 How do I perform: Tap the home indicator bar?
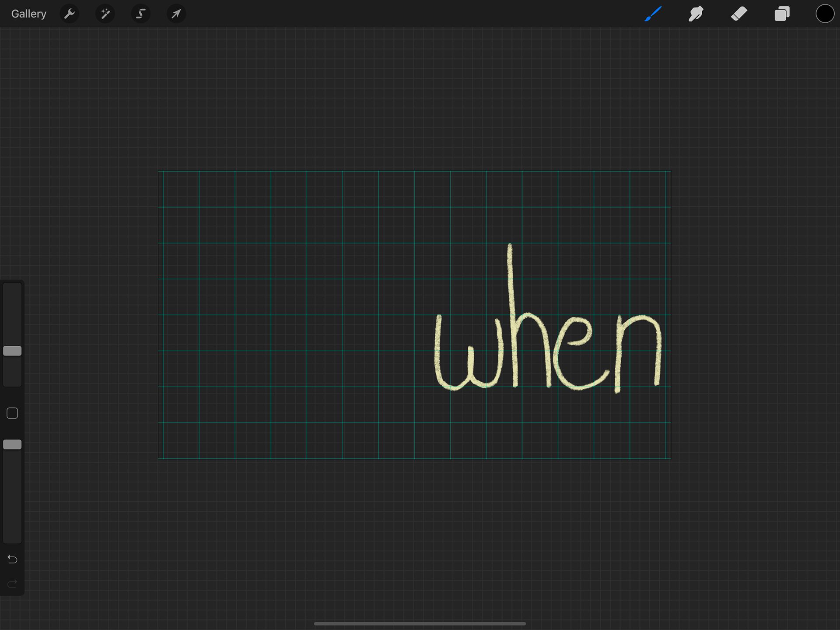point(420,623)
